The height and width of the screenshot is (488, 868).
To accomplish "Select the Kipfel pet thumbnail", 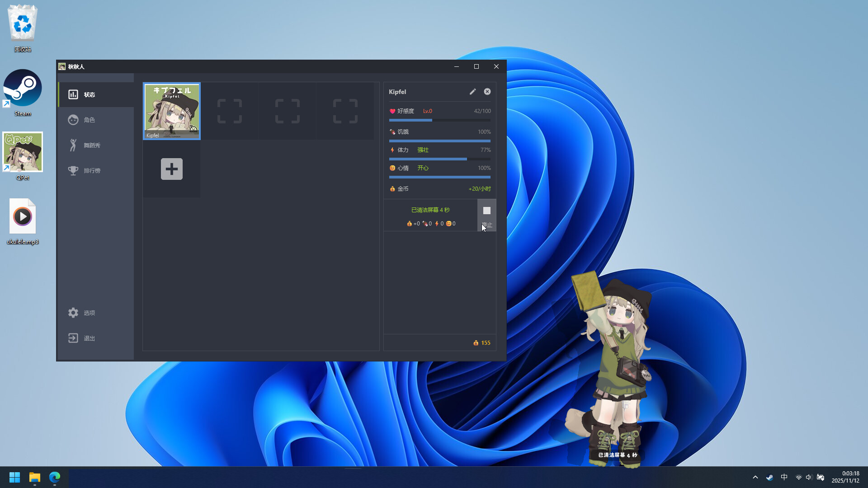I will point(171,110).
